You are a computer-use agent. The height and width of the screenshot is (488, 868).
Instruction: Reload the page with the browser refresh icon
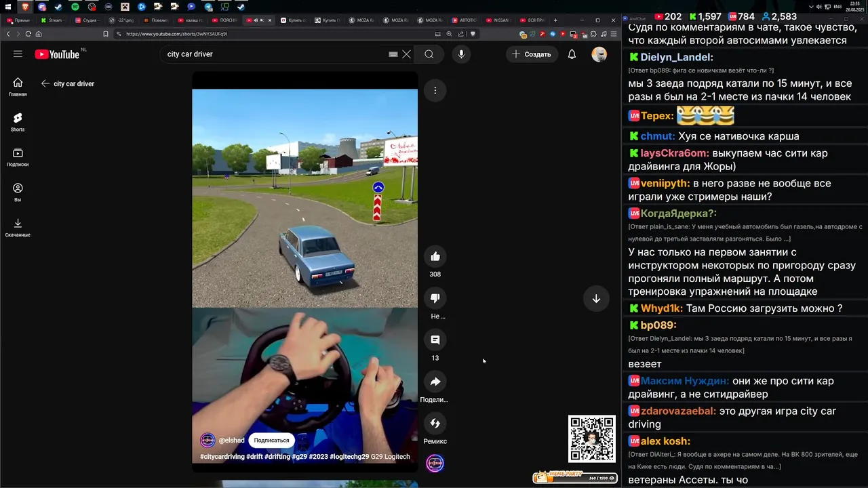[28, 34]
